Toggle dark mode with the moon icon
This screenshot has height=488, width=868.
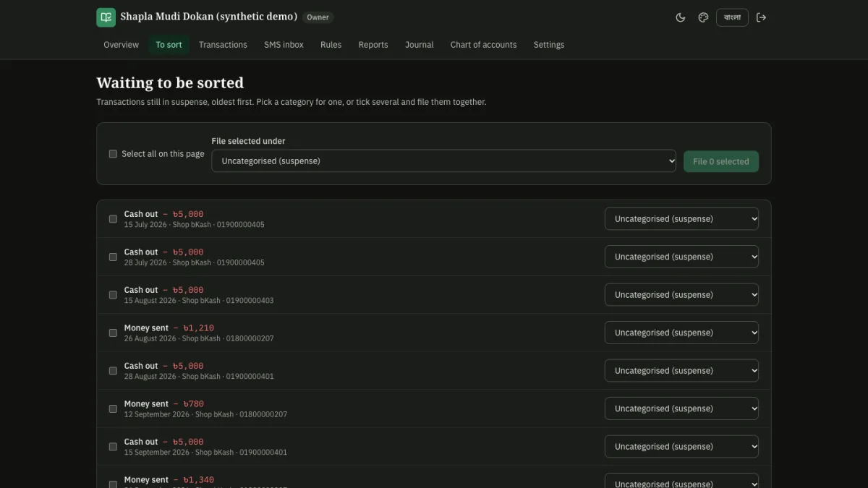[x=681, y=17]
